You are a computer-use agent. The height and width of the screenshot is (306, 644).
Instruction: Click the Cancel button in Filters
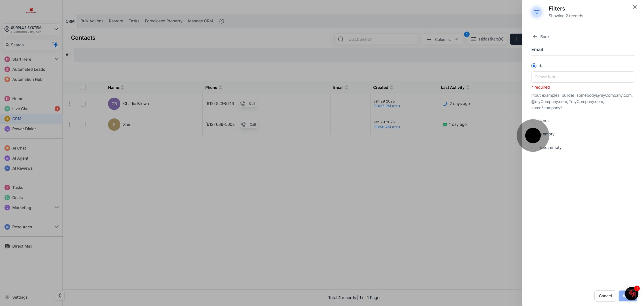(x=605, y=296)
